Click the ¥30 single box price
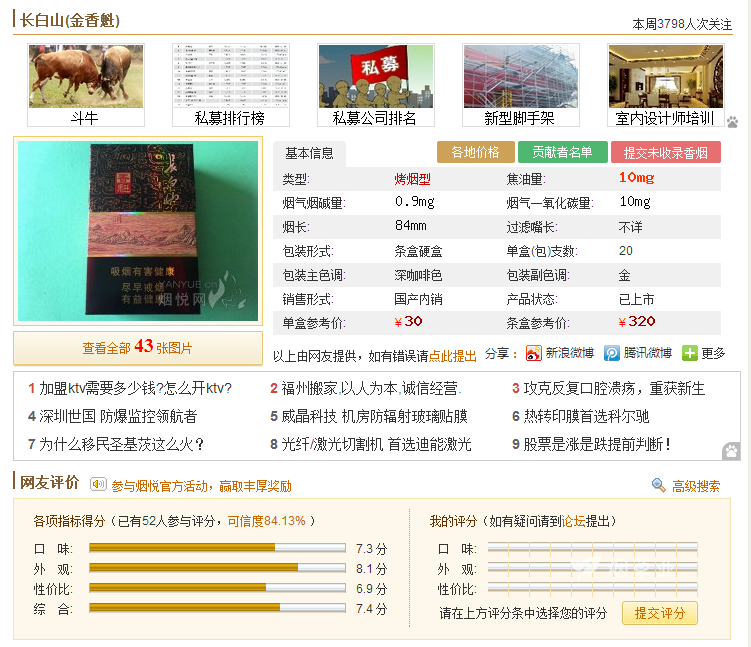Viewport: 751px width, 647px height. pos(408,321)
